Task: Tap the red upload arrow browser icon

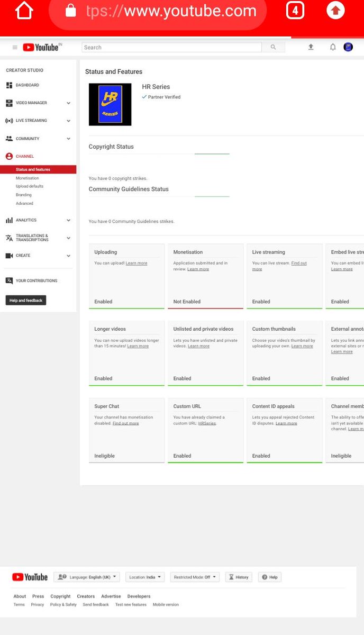Action: (335, 10)
